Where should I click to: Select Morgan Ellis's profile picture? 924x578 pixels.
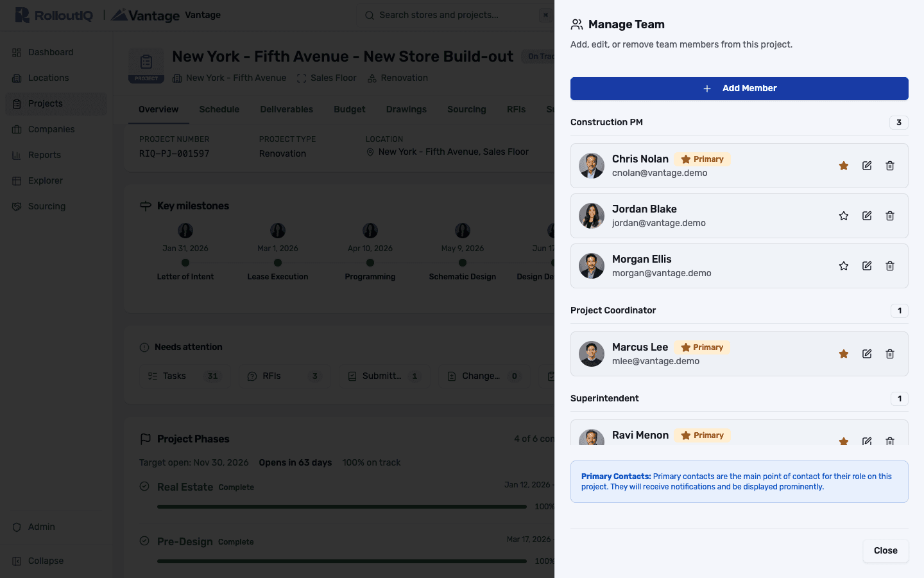point(592,266)
